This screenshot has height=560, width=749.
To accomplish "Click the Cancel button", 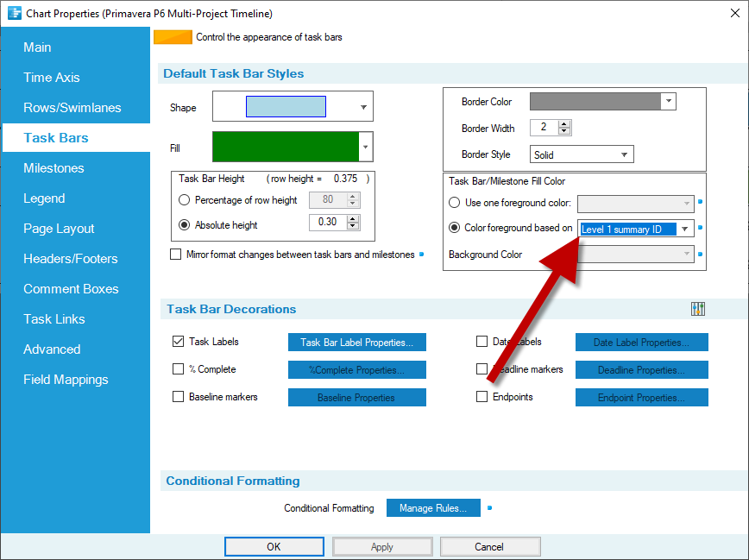I will point(489,546).
